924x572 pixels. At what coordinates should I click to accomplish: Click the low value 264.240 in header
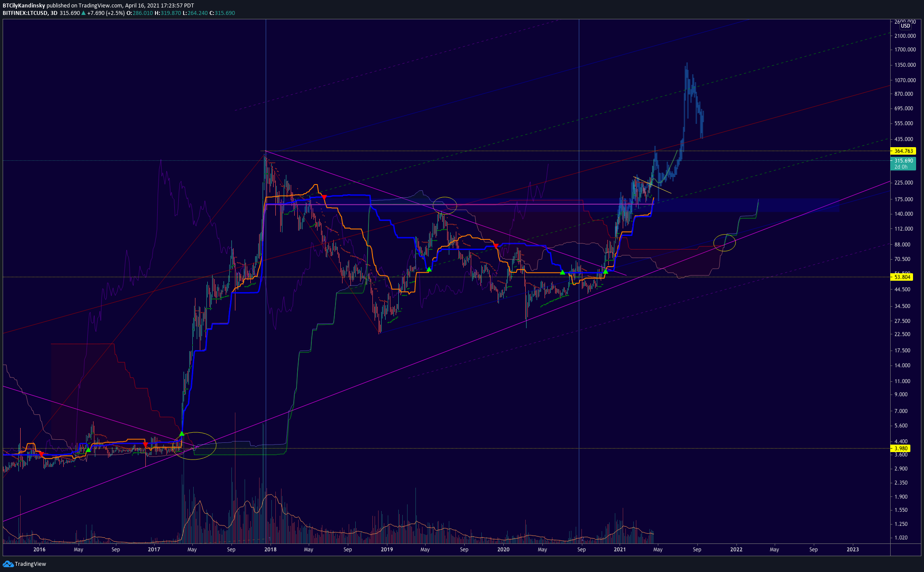(x=197, y=13)
